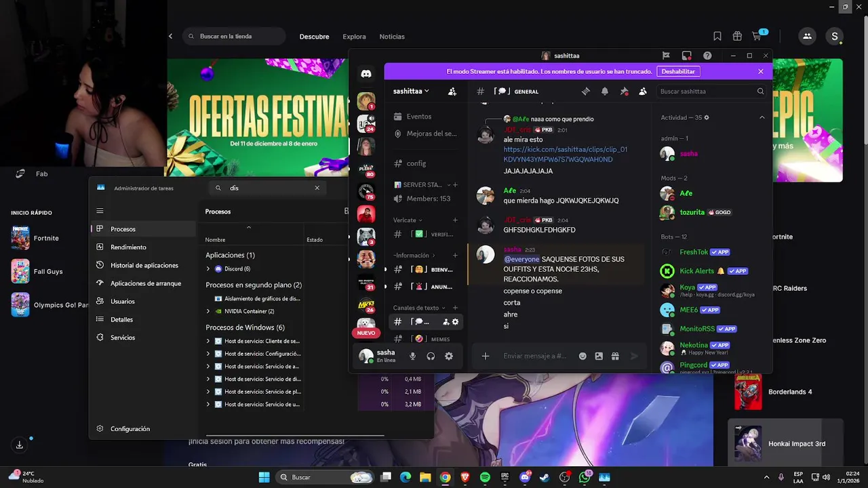Click invite people icon beside sashittaa
The height and width of the screenshot is (488, 868).
pos(452,91)
